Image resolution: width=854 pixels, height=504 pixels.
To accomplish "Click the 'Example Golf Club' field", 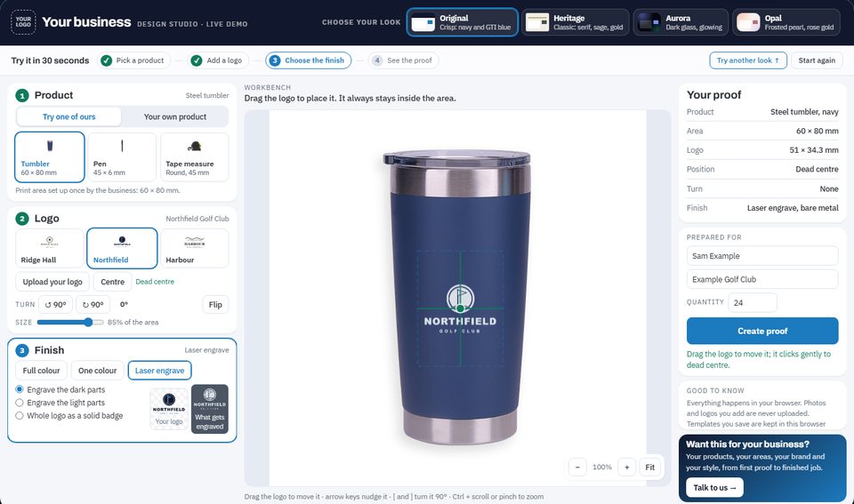I will (762, 279).
